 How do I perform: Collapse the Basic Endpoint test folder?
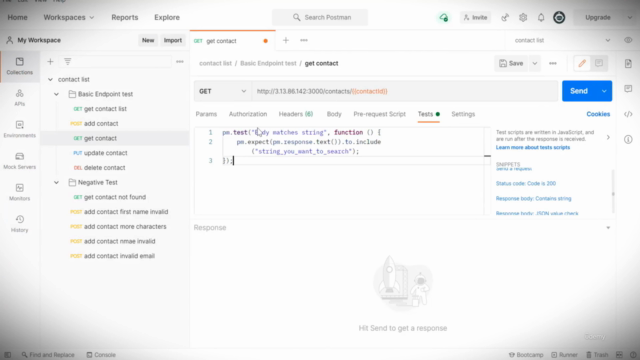pyautogui.click(x=56, y=94)
